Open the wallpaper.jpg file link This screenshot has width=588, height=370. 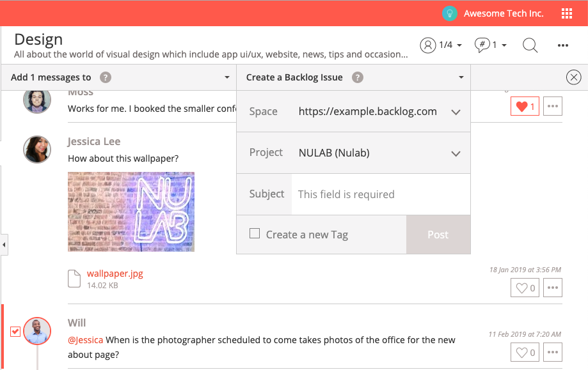tap(115, 274)
